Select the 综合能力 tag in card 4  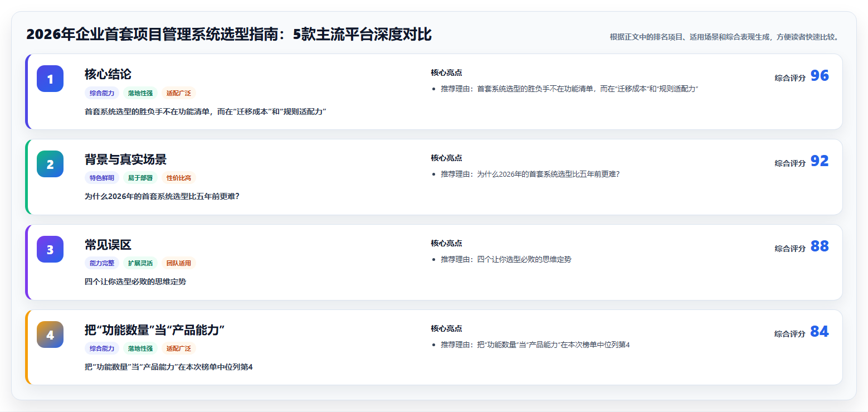102,348
